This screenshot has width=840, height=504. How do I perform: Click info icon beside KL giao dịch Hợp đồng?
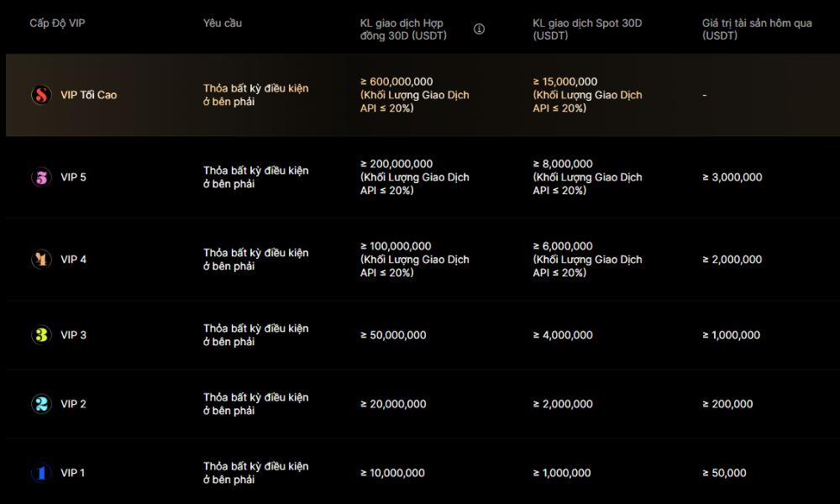[x=479, y=29]
